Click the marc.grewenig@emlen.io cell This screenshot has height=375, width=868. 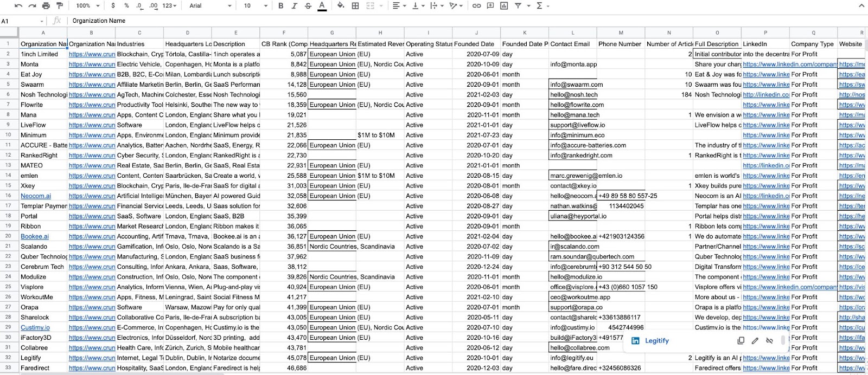coord(573,176)
